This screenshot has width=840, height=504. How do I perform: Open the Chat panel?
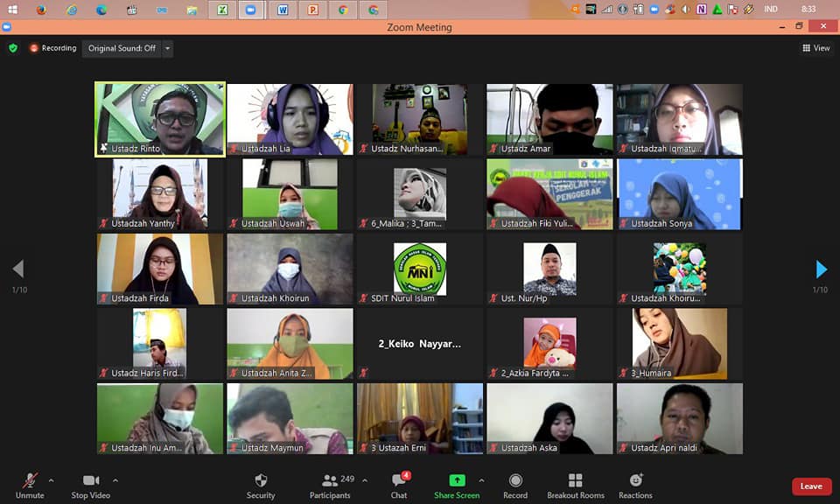pos(399,486)
